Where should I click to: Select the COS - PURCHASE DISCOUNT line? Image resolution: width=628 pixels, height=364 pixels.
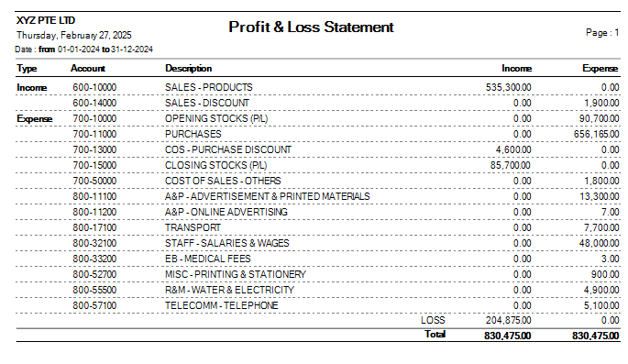(x=318, y=149)
